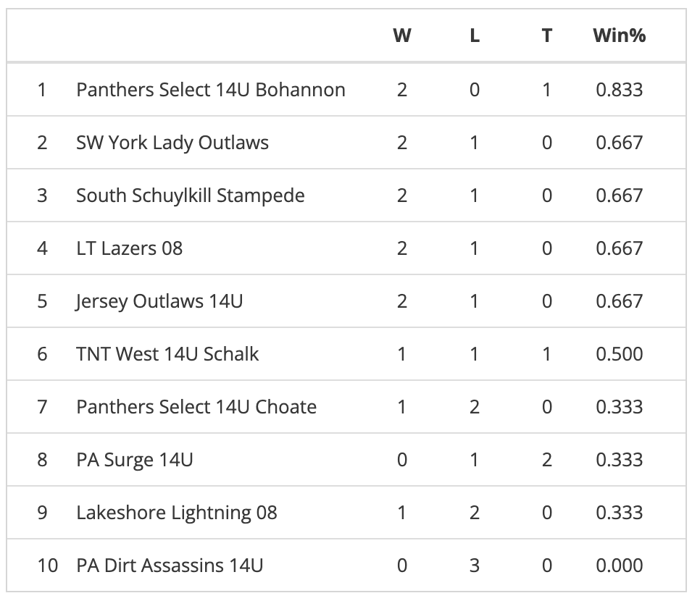The width and height of the screenshot is (700, 601).
Task: Click PA Surge 14U ties value 2
Action: click(x=546, y=460)
